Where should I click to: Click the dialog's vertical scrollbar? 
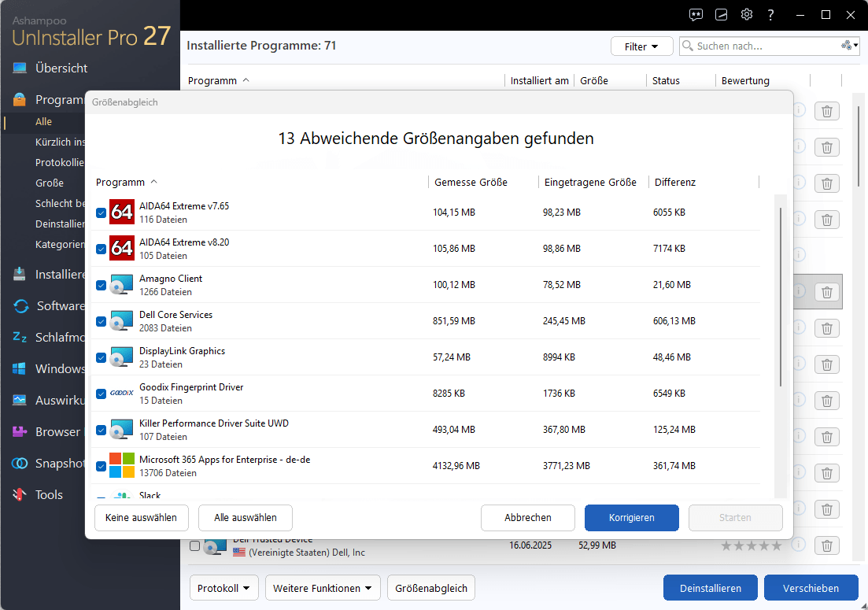pyautogui.click(x=781, y=298)
